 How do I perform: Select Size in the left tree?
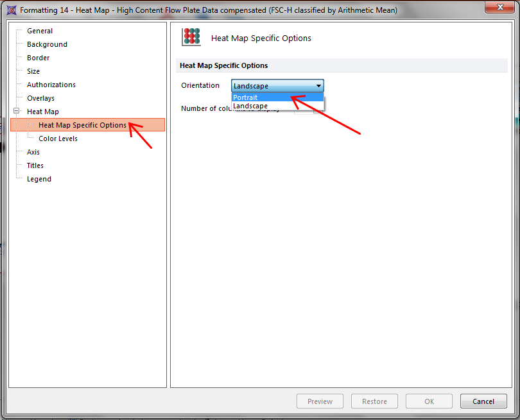click(x=33, y=71)
